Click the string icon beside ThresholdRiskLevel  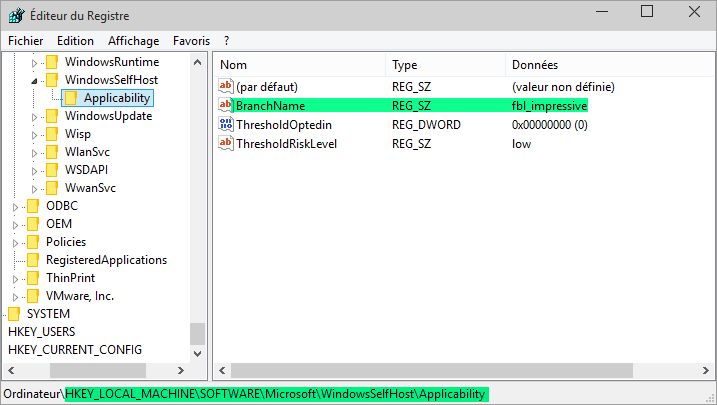pos(225,144)
